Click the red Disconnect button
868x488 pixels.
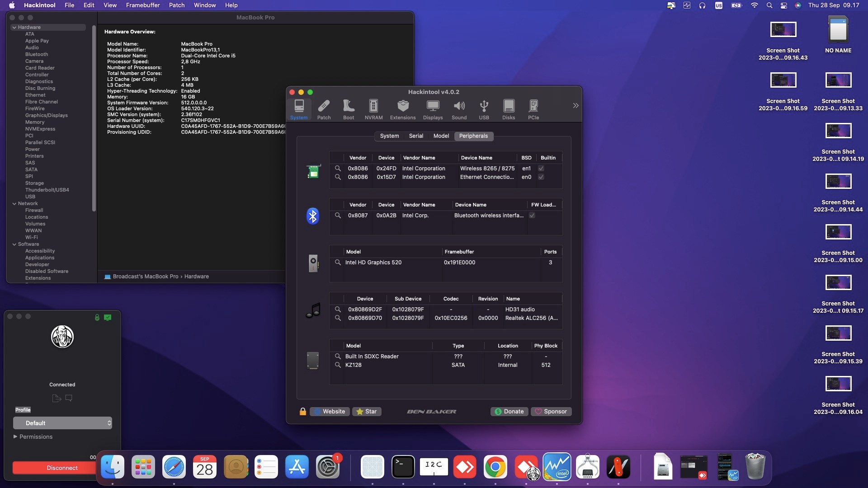pyautogui.click(x=55, y=468)
